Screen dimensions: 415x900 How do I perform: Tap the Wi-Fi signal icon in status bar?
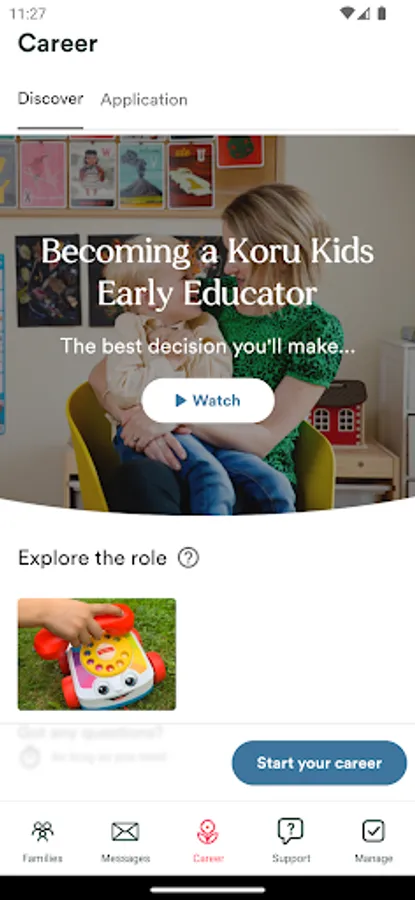click(347, 13)
